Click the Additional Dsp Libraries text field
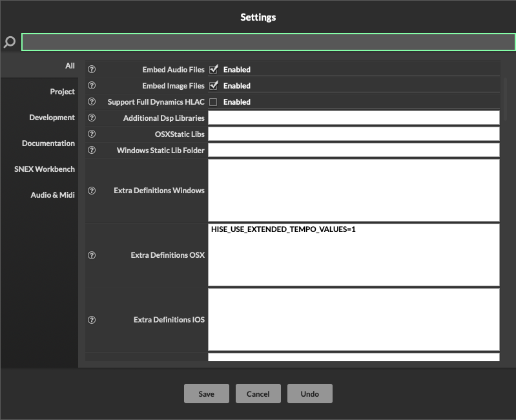Image resolution: width=516 pixels, height=420 pixels. click(354, 118)
